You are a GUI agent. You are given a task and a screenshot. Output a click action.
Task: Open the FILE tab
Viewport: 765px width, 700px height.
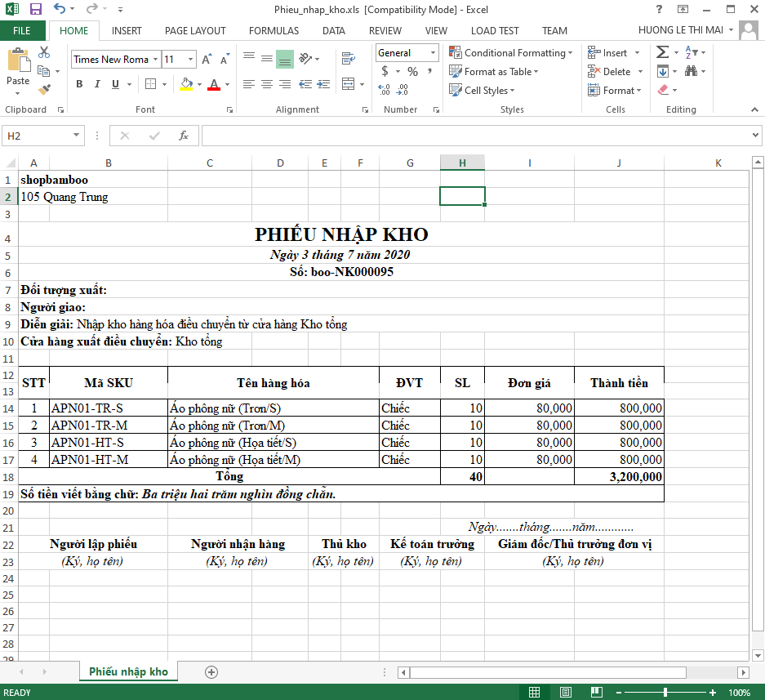[x=22, y=31]
